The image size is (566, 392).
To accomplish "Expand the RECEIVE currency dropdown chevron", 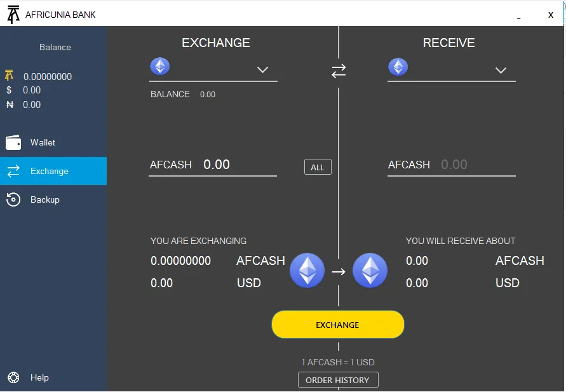I will pyautogui.click(x=501, y=70).
